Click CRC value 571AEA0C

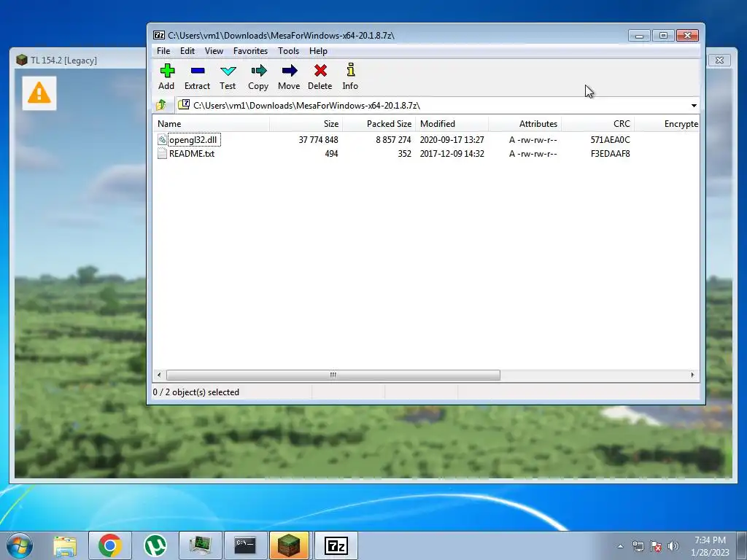[x=610, y=139]
